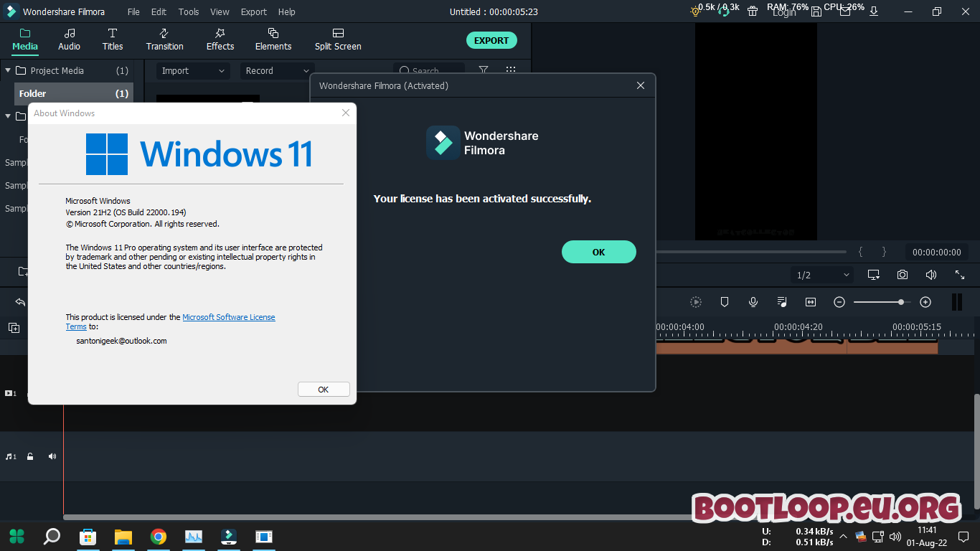980x551 pixels.
Task: Collapse the Project Media tree arrow
Action: (8, 70)
